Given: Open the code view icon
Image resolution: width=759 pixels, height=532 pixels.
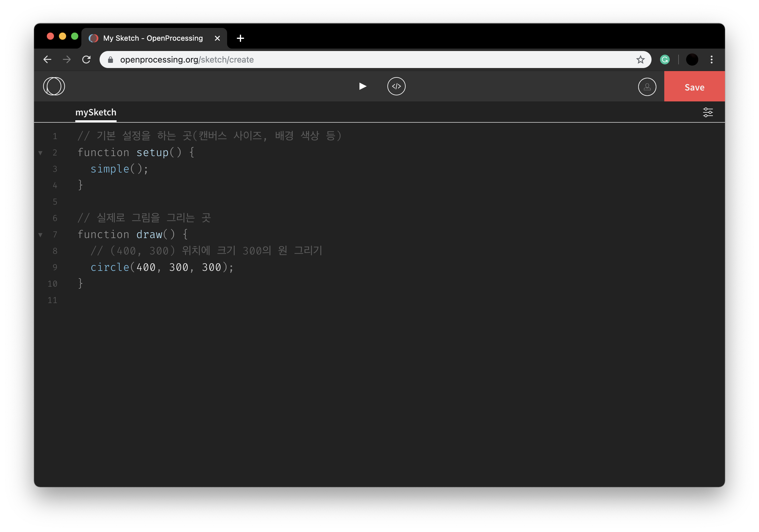Looking at the screenshot, I should click(x=396, y=86).
